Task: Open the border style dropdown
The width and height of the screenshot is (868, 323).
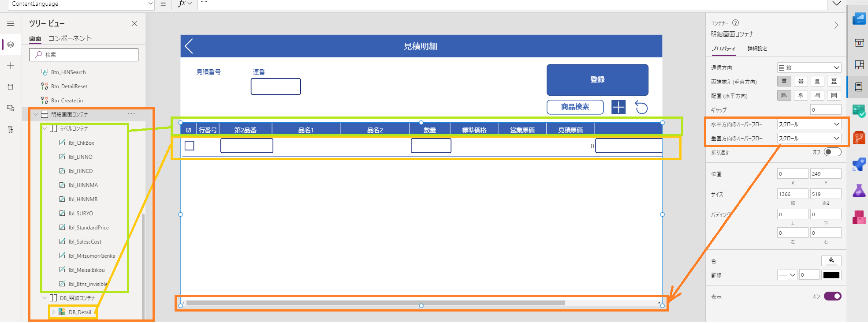Action: coord(787,275)
